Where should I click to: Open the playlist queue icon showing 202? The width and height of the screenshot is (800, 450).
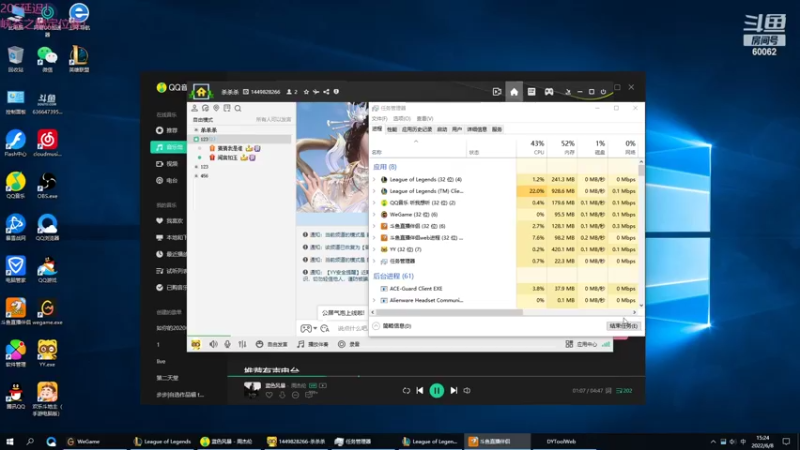click(x=624, y=391)
